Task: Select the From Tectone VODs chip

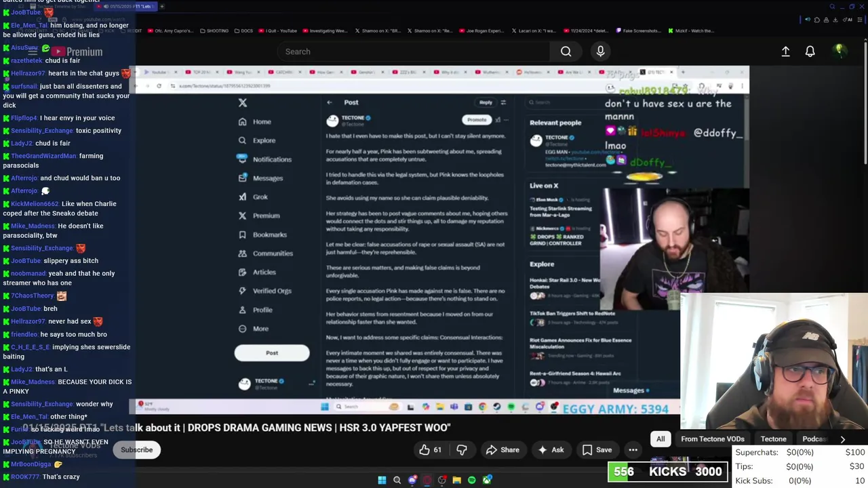Action: coord(713,439)
